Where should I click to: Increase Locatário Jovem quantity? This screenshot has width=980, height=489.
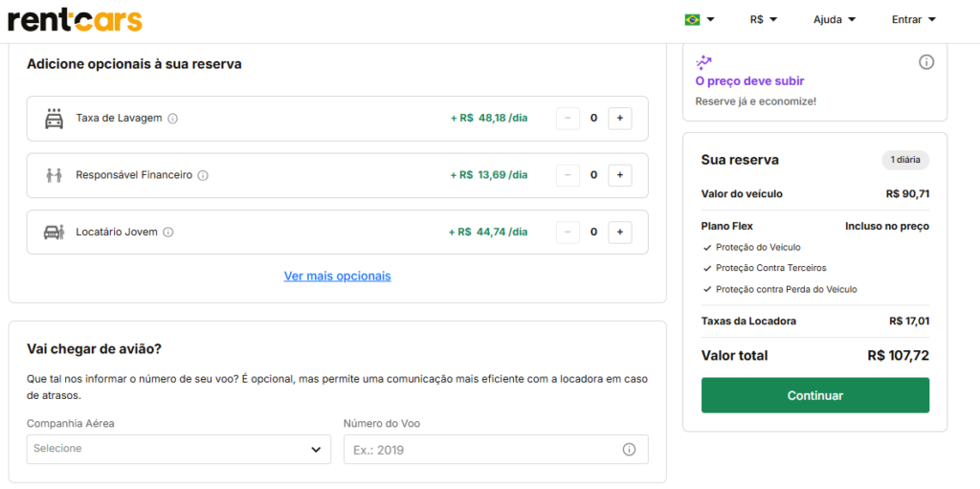pyautogui.click(x=620, y=232)
